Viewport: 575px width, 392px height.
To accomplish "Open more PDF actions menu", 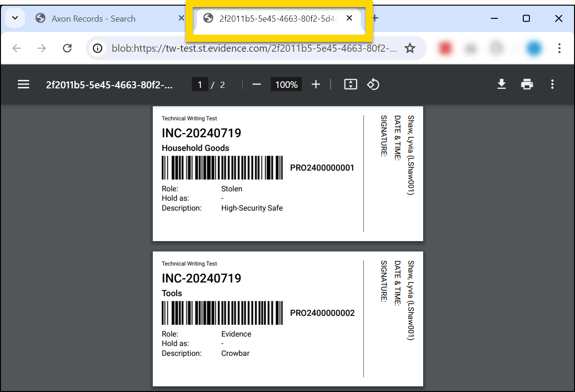I will (552, 84).
